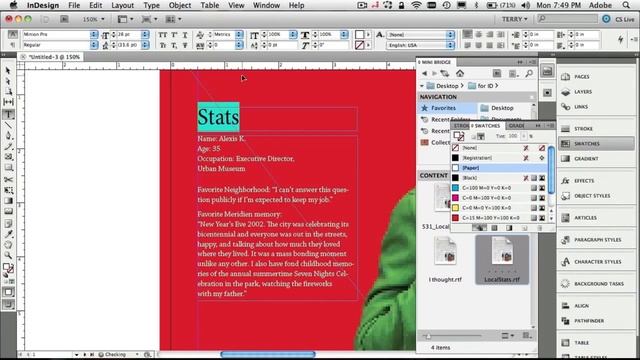Select the Zoom tool in toolbox
The image size is (640, 360).
[8, 256]
